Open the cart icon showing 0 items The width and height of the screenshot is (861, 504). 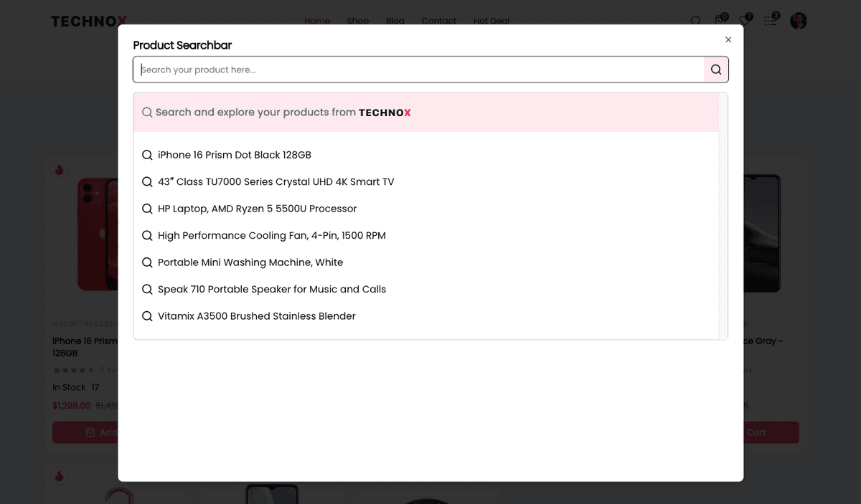[720, 20]
